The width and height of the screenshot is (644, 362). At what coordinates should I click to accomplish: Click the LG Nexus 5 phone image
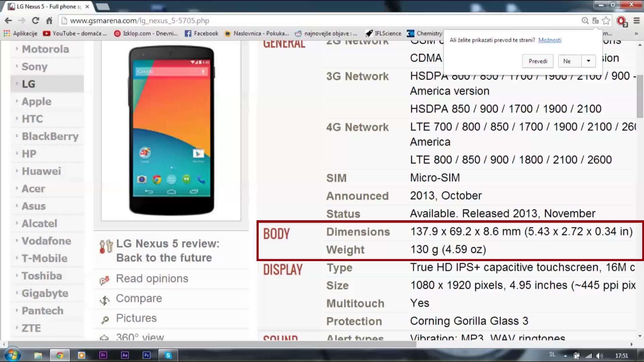(x=171, y=130)
